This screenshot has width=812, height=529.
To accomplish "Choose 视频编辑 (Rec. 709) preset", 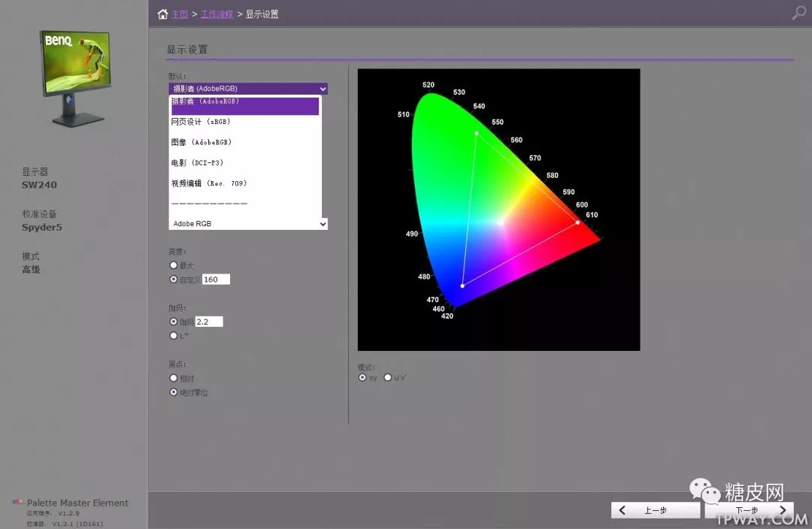I will coord(209,183).
